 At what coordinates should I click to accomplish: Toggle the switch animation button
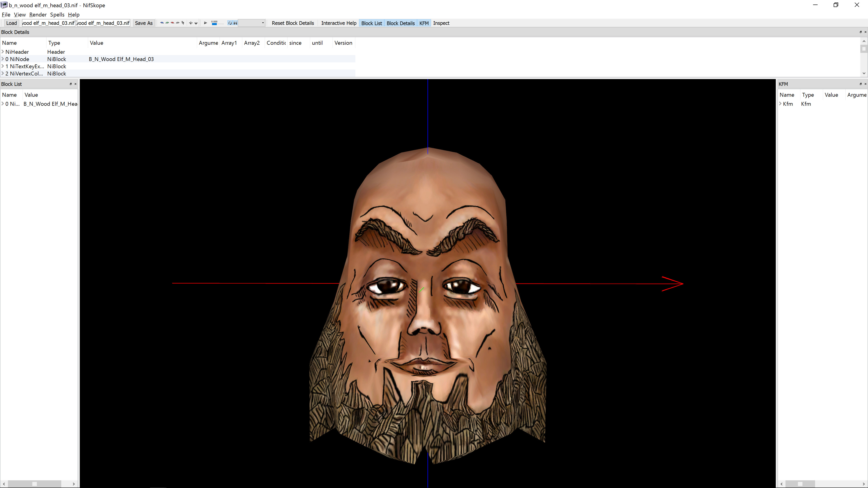(235, 23)
